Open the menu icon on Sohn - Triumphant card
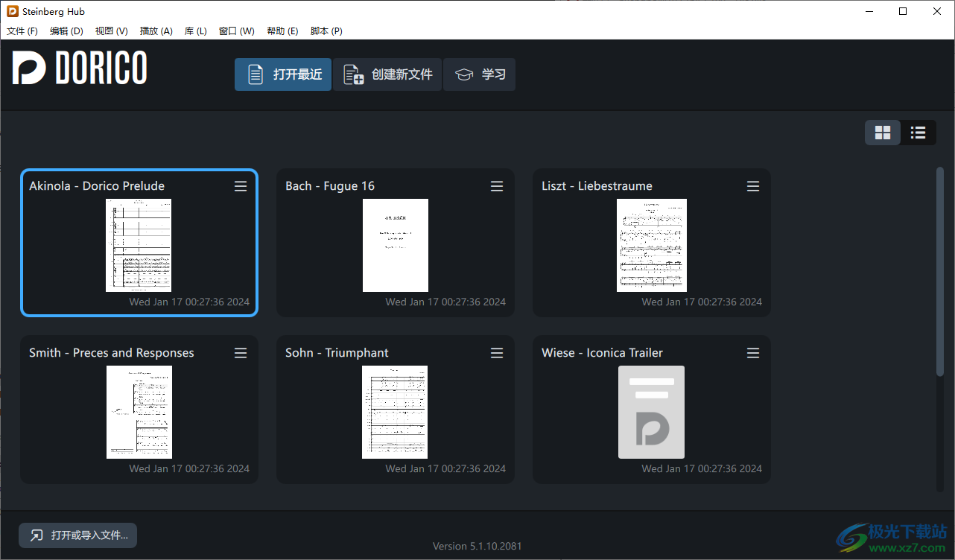 click(x=497, y=353)
